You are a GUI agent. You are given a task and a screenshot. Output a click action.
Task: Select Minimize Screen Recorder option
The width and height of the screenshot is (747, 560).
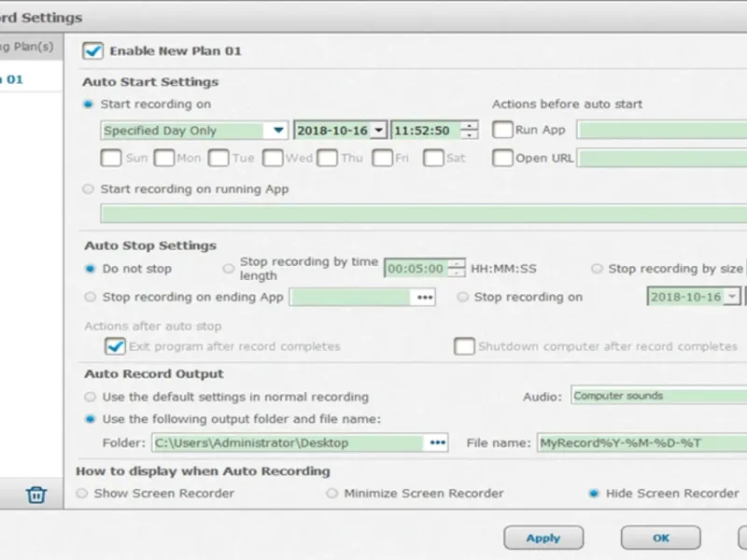331,493
